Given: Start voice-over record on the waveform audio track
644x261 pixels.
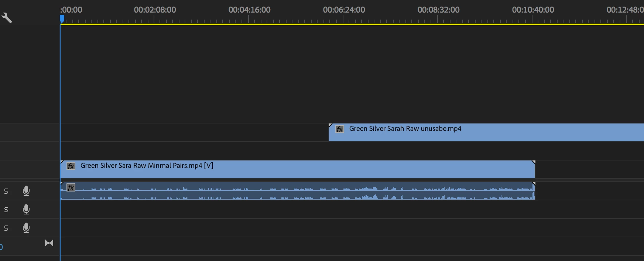Looking at the screenshot, I should [x=26, y=191].
